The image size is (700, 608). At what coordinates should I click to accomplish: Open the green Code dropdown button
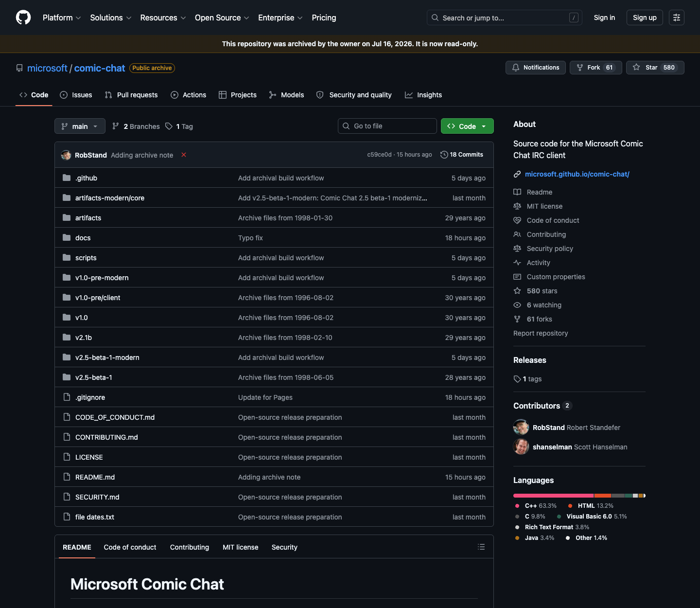(467, 126)
